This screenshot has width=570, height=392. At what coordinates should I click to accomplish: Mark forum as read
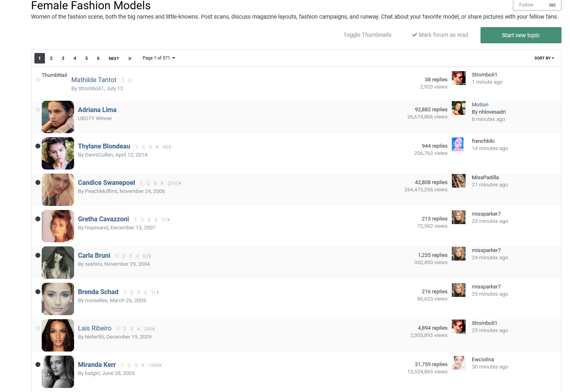tap(440, 35)
